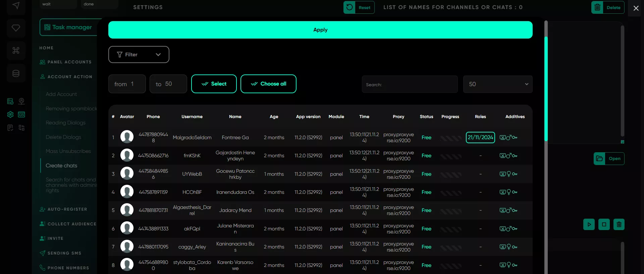Click the Search input field

click(x=410, y=84)
